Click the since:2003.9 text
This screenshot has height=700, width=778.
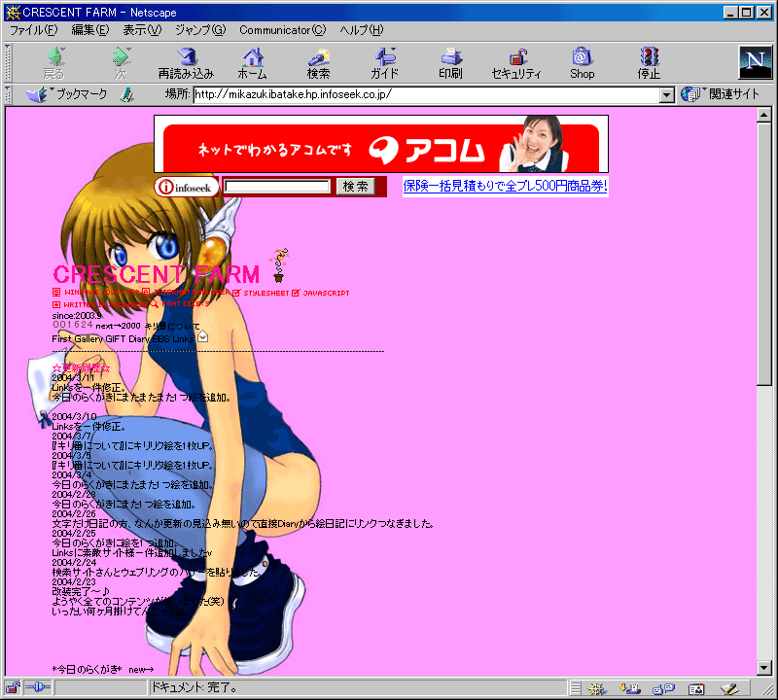(x=77, y=316)
